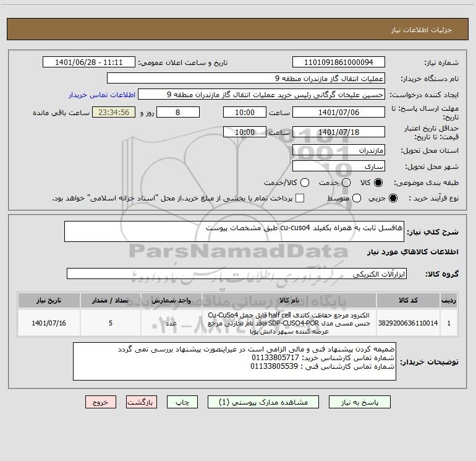Open اطلاعات تماس خریدار link
The width and height of the screenshot is (476, 461).
coord(102,95)
